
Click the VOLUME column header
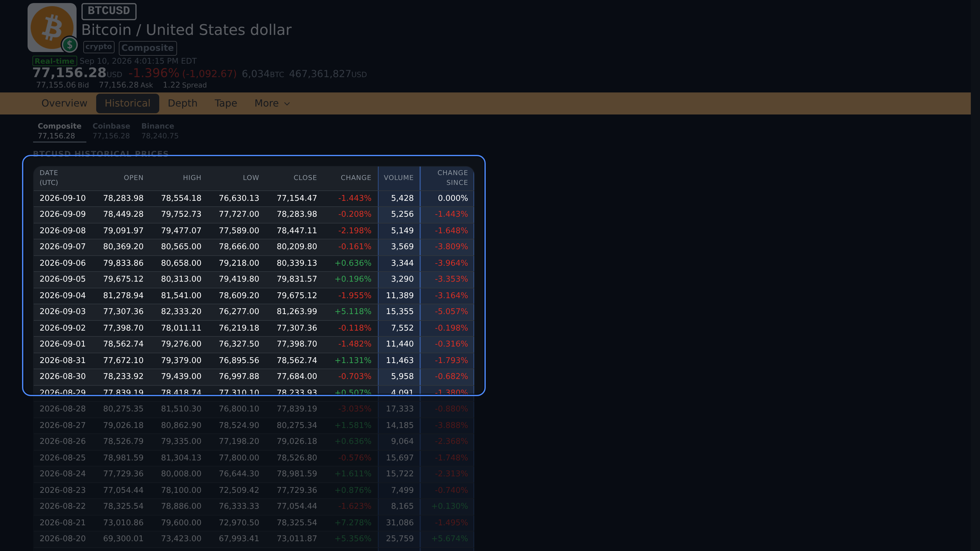click(399, 178)
